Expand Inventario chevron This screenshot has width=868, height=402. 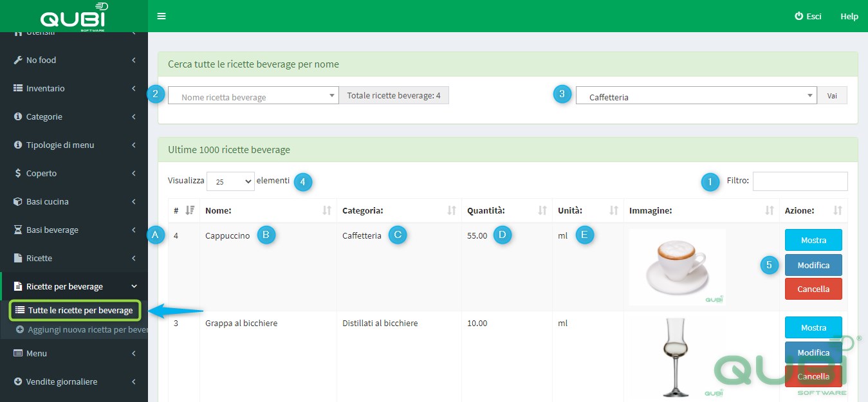pos(134,88)
